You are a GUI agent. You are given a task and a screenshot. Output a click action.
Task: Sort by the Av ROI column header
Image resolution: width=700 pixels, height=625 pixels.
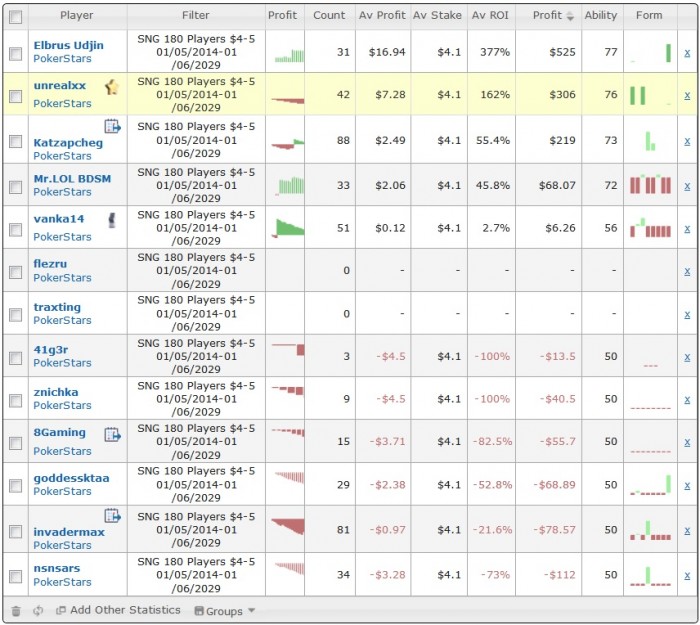click(x=490, y=15)
